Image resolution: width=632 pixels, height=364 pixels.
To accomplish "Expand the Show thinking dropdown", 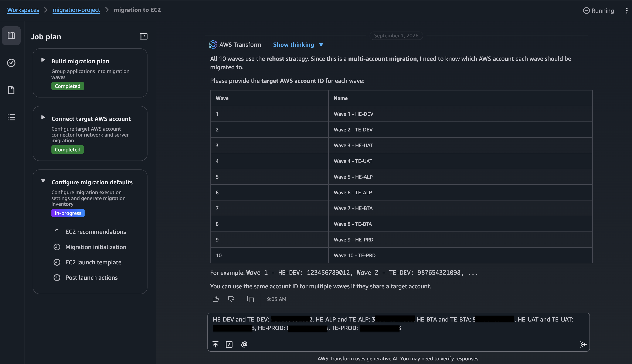I will (298, 45).
